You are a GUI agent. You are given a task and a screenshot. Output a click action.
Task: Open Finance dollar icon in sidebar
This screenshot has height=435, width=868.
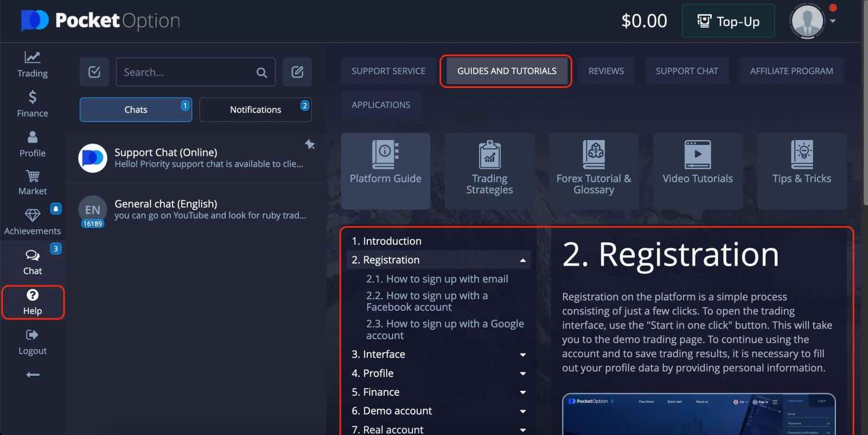click(32, 98)
